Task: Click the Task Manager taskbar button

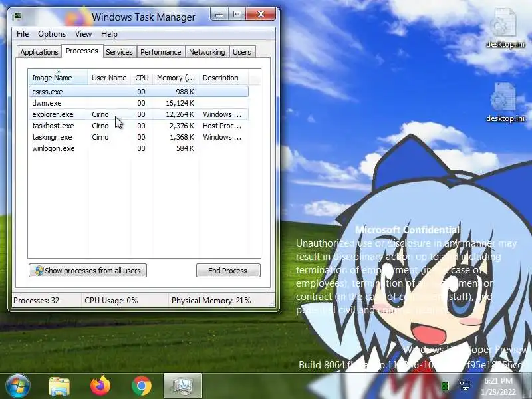Action: coord(183,386)
